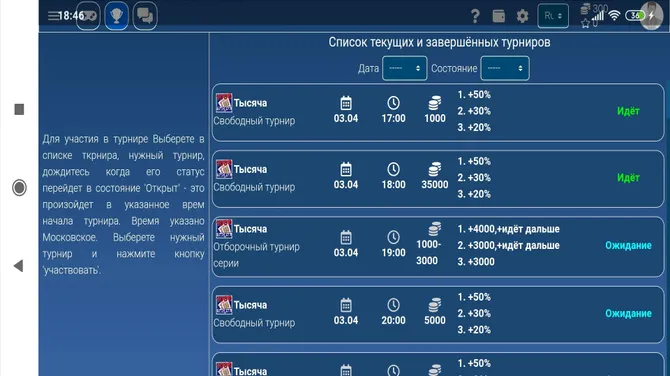This screenshot has width=670, height=376.
Task: Click clock icon in 18:00 tournament row
Action: point(393,170)
